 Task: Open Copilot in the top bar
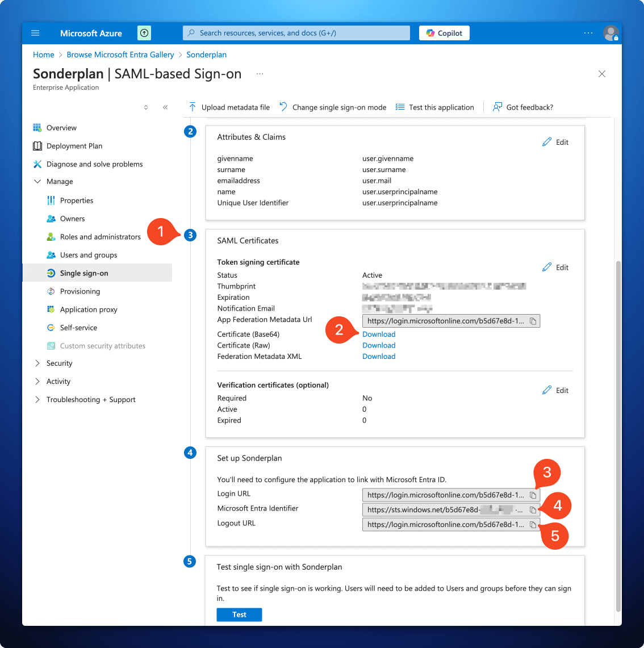pyautogui.click(x=444, y=32)
